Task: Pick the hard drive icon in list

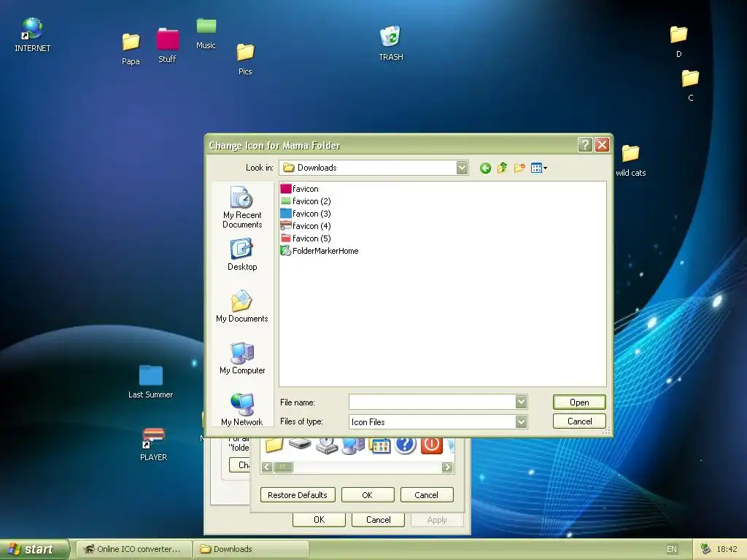Action: tap(300, 444)
